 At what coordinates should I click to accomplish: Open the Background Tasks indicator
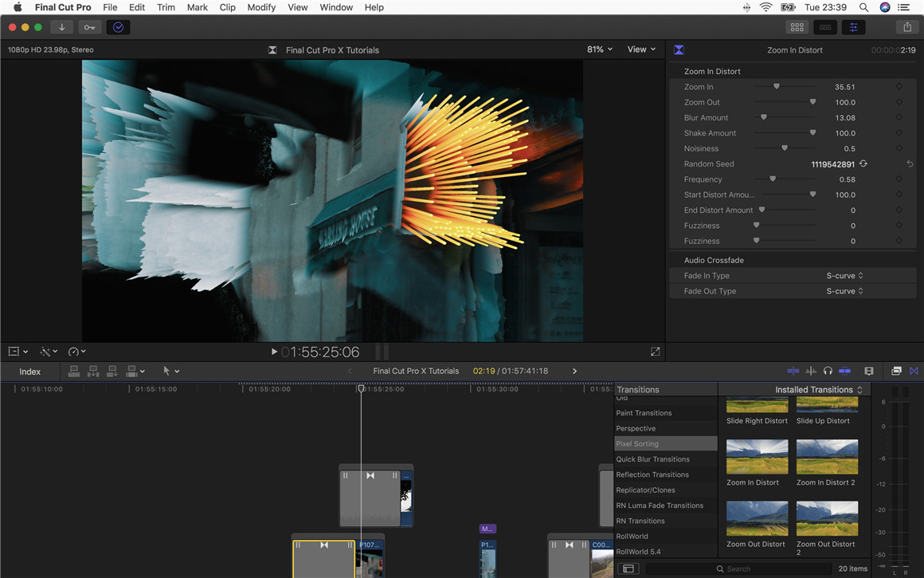click(118, 26)
